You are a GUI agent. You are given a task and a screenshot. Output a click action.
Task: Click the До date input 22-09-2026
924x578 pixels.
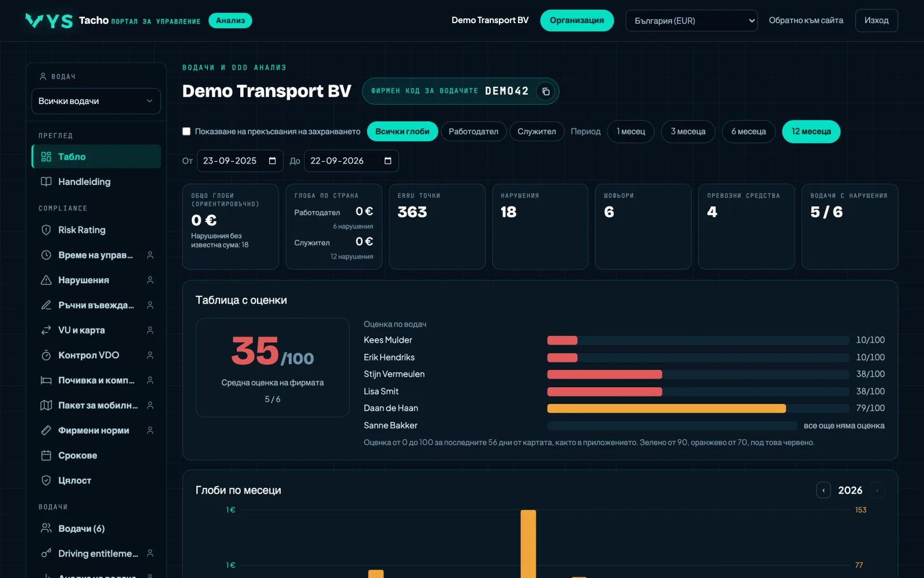[351, 161]
